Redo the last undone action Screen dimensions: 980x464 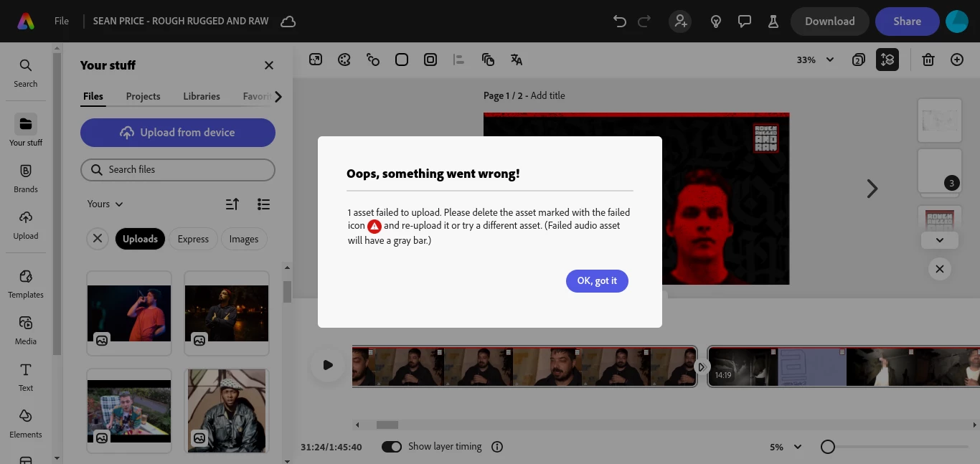[644, 22]
